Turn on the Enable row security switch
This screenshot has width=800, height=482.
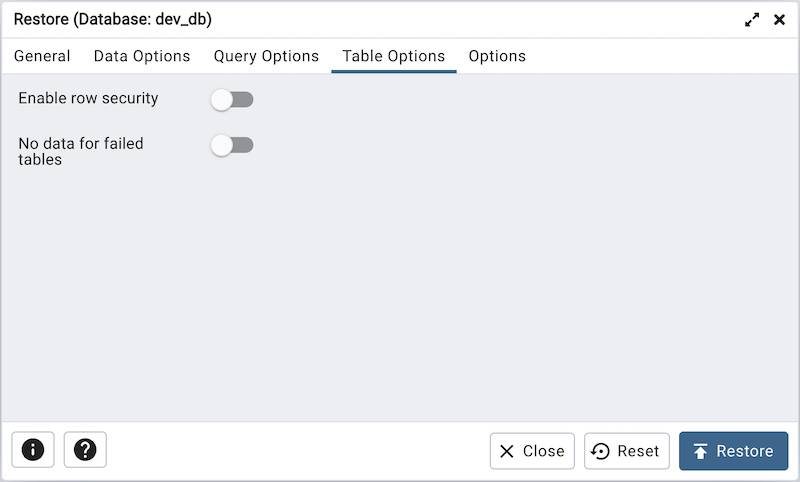pyautogui.click(x=232, y=99)
